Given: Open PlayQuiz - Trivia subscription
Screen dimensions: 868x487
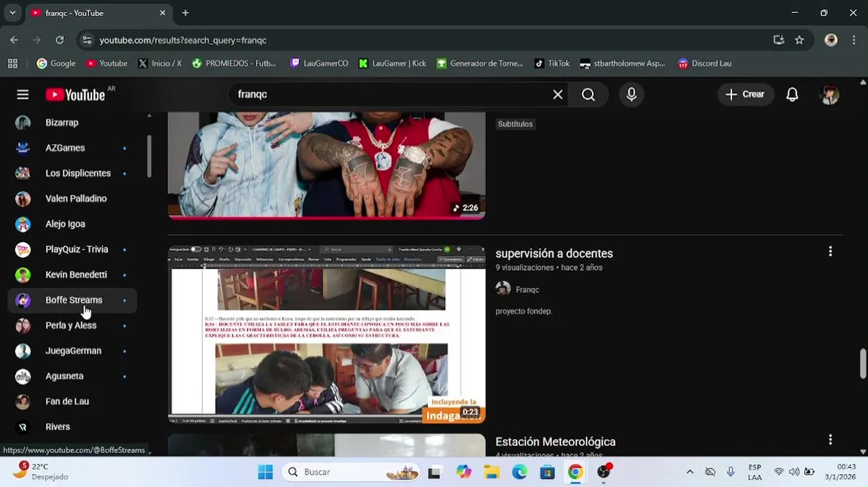Looking at the screenshot, I should coord(72,250).
